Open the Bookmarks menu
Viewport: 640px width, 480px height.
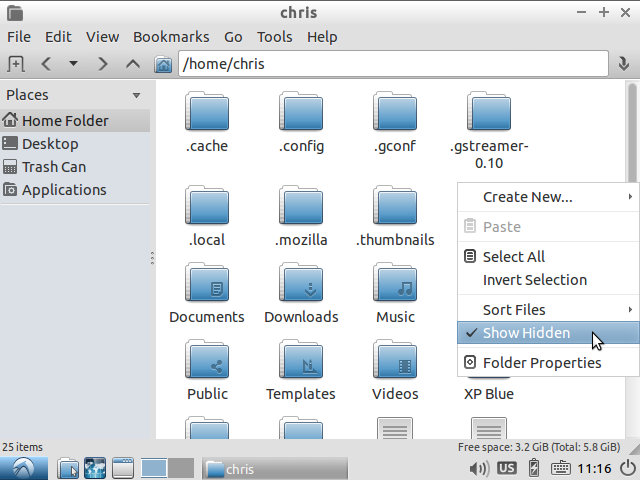(x=171, y=37)
